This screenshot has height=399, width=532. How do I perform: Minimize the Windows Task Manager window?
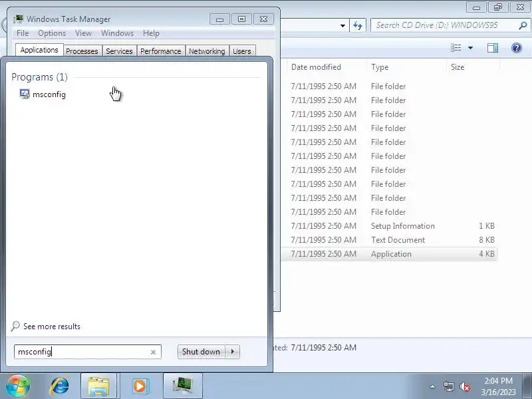[x=220, y=19]
